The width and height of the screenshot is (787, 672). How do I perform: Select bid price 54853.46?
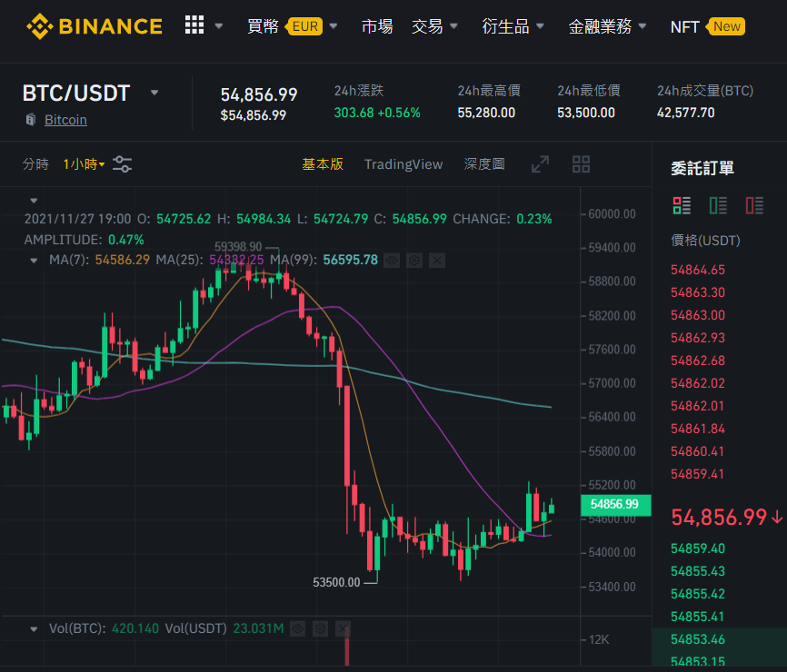point(698,639)
